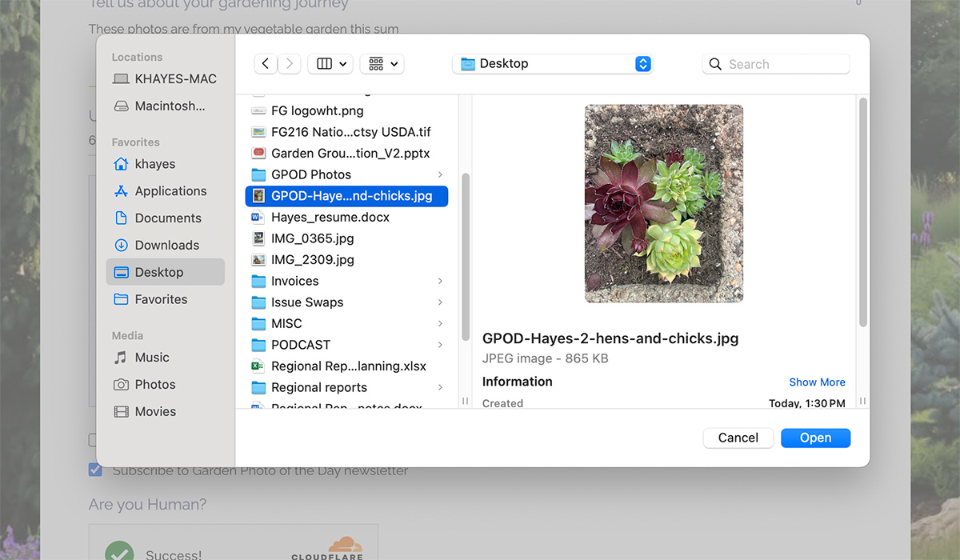The image size is (960, 560).
Task: Open the Applications folder in the sidebar
Action: coord(170,191)
